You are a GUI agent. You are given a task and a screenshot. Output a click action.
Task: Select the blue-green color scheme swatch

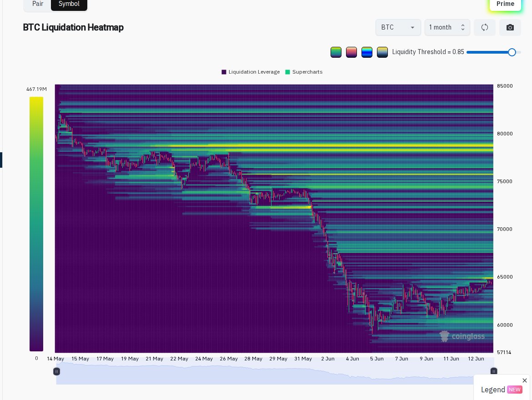(x=367, y=52)
